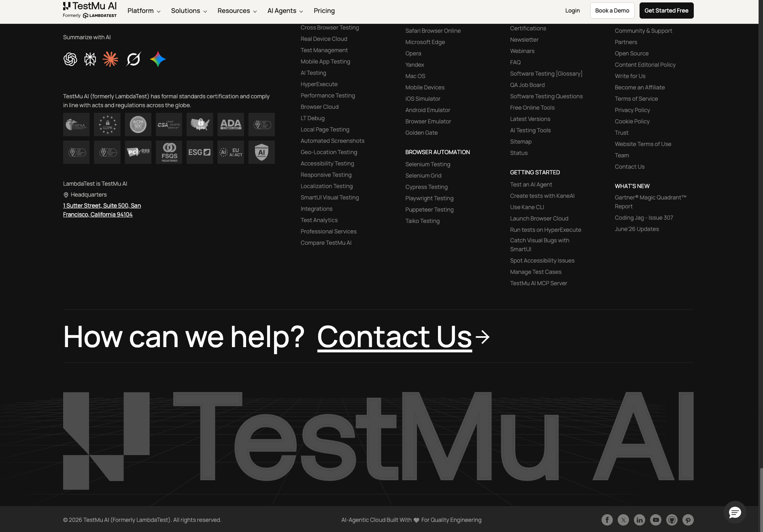The height and width of the screenshot is (532, 763).
Task: Open the GitHub icon in footer
Action: click(x=672, y=520)
